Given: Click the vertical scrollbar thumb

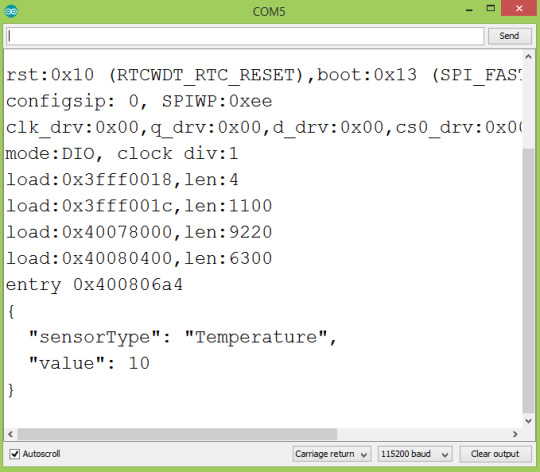Looking at the screenshot, I should pyautogui.click(x=528, y=281).
